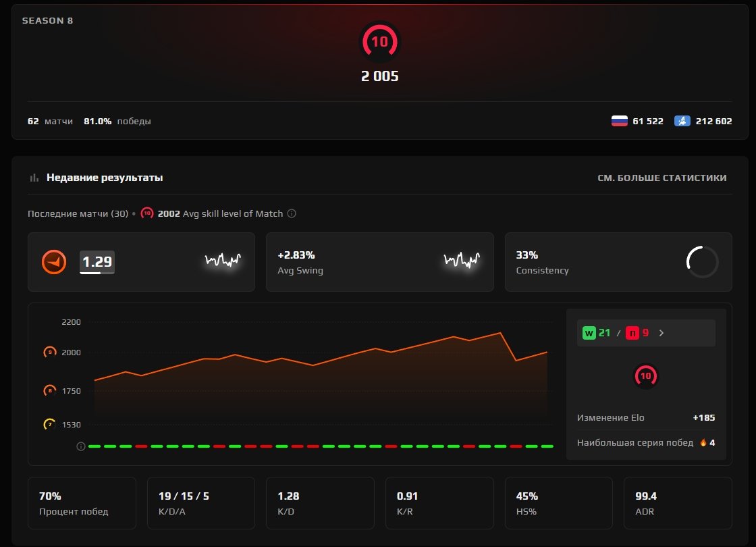Click the 61 522 country rank
This screenshot has width=756, height=547.
[x=648, y=121]
